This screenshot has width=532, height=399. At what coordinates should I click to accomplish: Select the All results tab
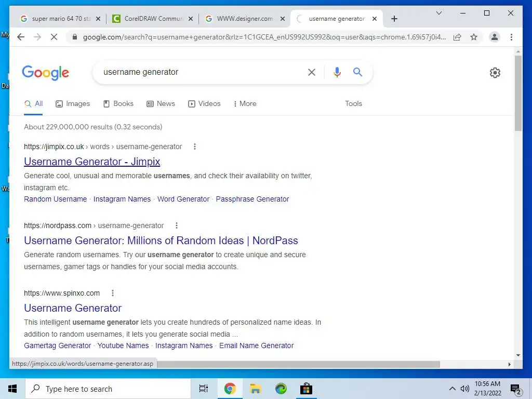click(x=33, y=104)
